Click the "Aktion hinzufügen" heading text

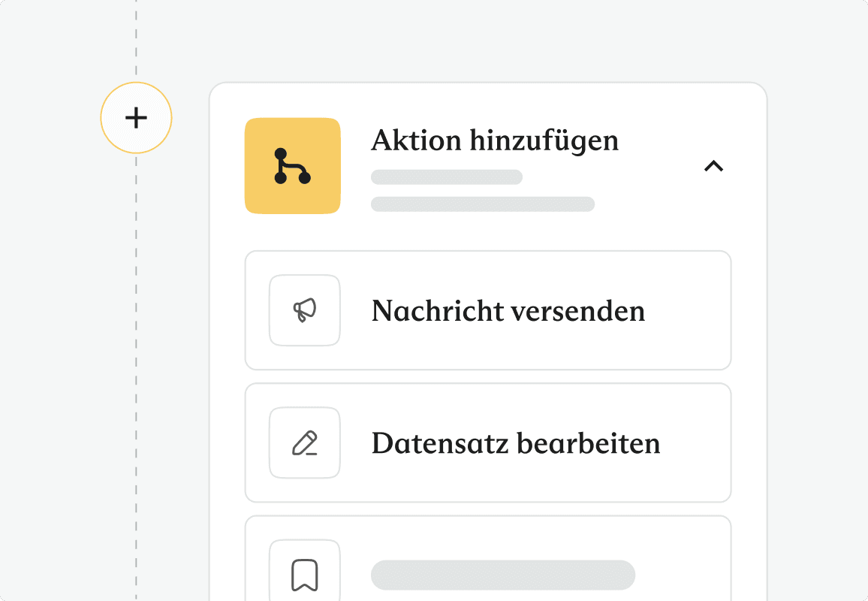click(x=495, y=140)
